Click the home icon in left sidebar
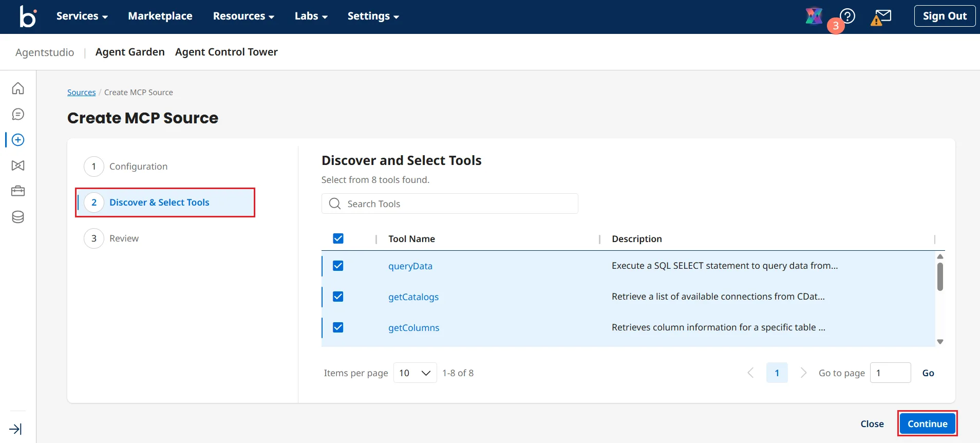The image size is (980, 443). pyautogui.click(x=18, y=88)
